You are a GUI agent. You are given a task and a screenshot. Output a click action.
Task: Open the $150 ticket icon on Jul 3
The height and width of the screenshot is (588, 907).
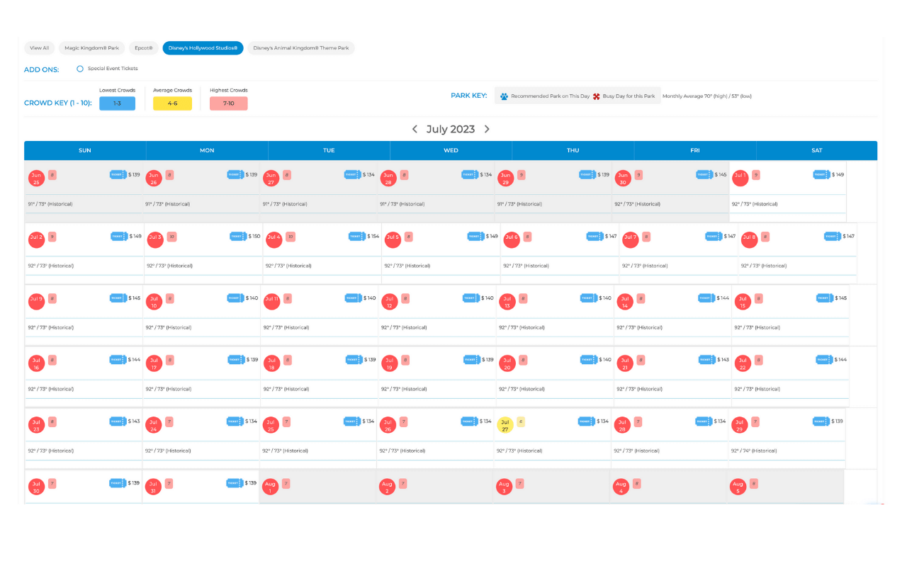pyautogui.click(x=238, y=236)
